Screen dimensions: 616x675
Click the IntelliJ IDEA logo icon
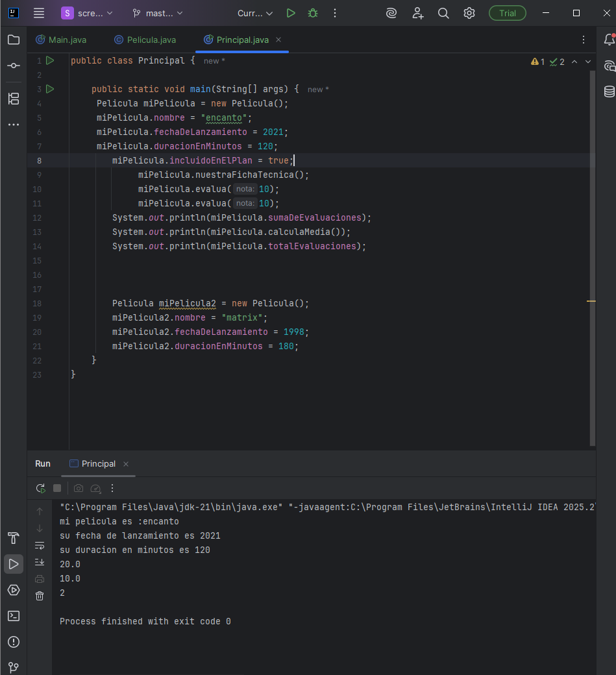(14, 13)
